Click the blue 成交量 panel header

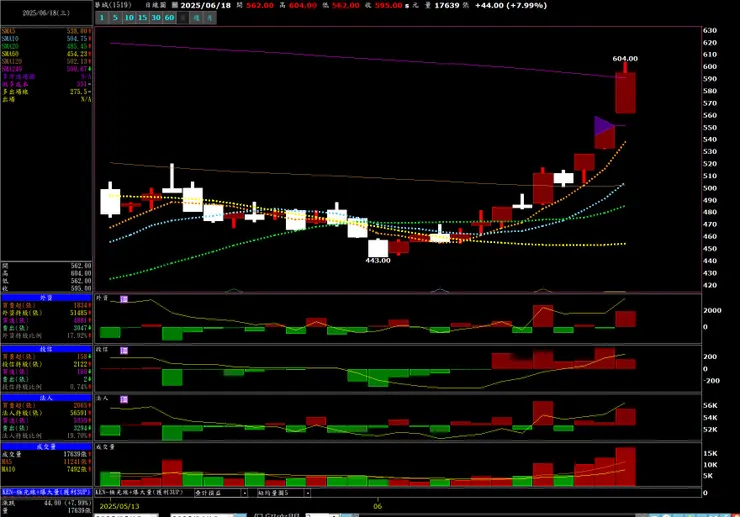pos(46,447)
